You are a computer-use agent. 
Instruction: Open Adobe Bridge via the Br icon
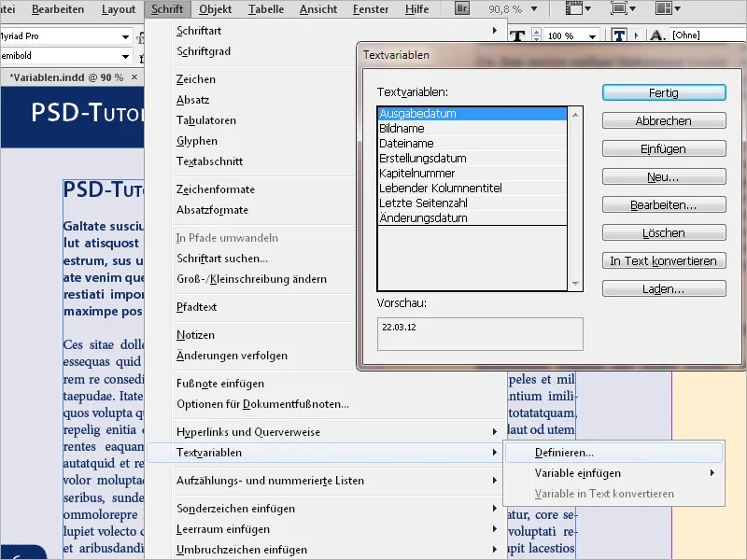[x=461, y=8]
